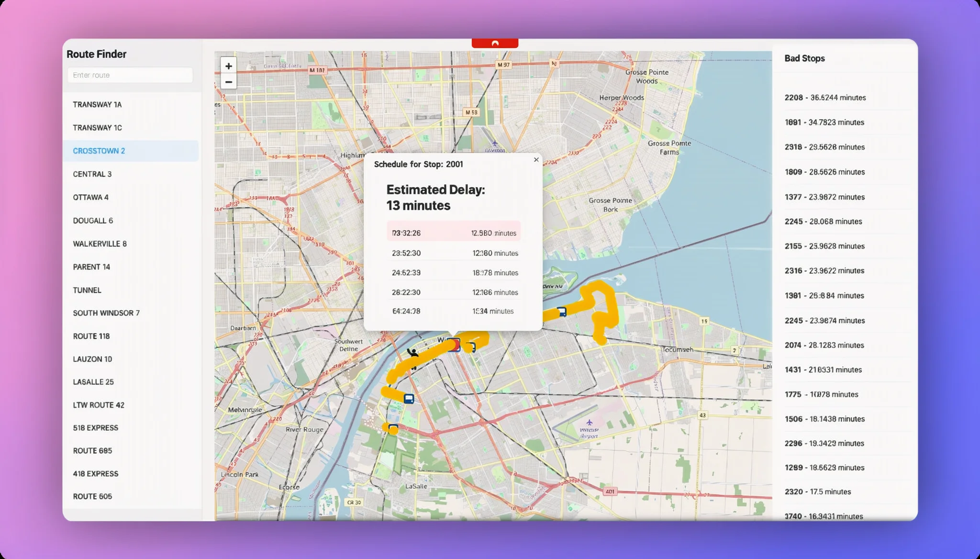Zoom out on the map
980x559 pixels.
pos(229,82)
